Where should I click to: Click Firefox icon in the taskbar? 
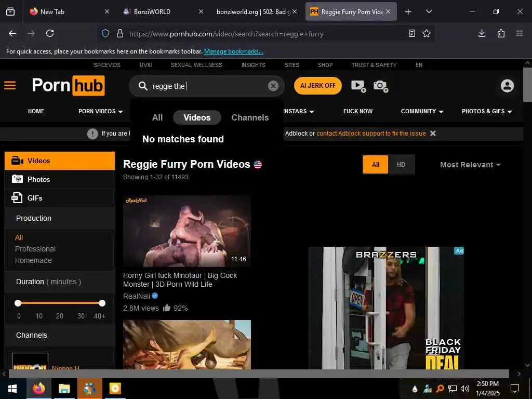point(38,389)
